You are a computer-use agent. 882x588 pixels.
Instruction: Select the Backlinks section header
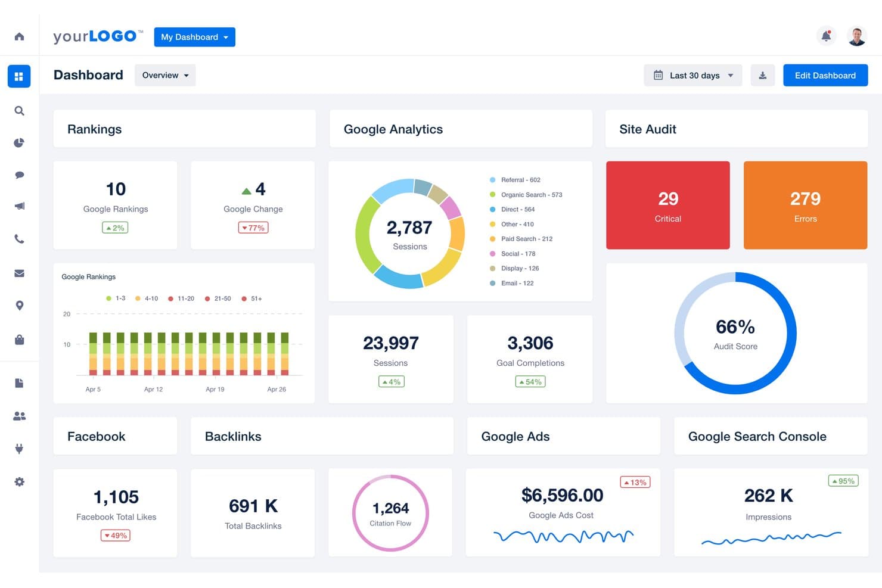coord(322,436)
